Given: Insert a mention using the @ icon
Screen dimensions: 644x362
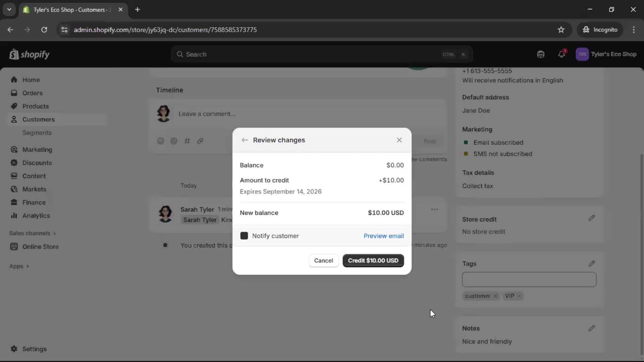Looking at the screenshot, I should (174, 141).
